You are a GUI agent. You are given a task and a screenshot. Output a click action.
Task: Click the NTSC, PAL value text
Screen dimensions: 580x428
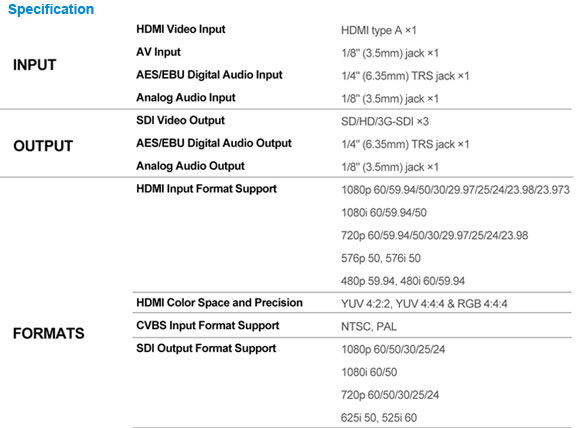click(369, 327)
